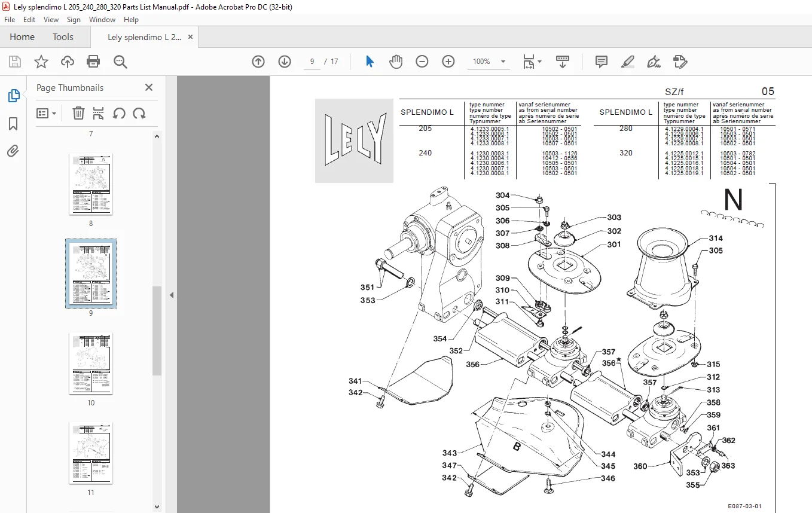Click the print pages icon in the thumbnails panel

[x=99, y=113]
